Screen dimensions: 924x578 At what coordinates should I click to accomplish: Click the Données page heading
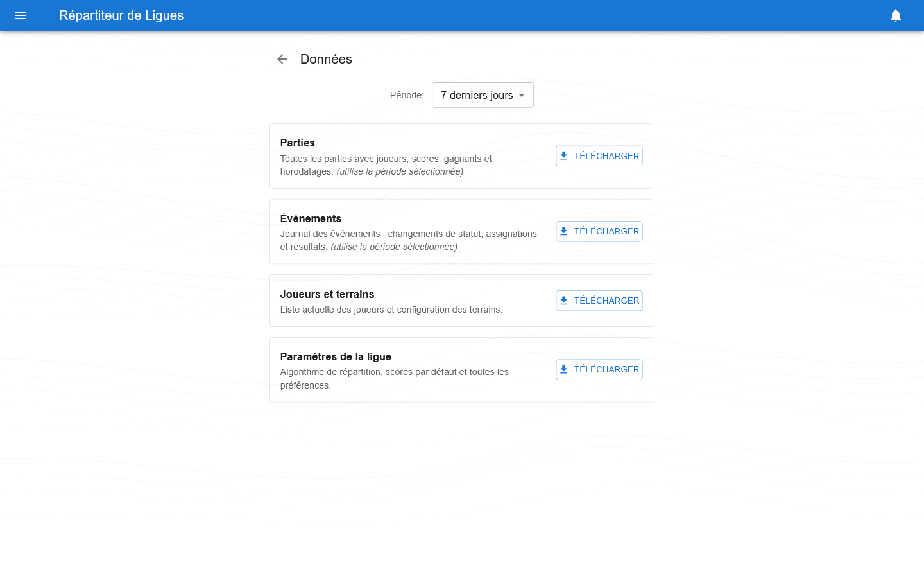pyautogui.click(x=326, y=58)
